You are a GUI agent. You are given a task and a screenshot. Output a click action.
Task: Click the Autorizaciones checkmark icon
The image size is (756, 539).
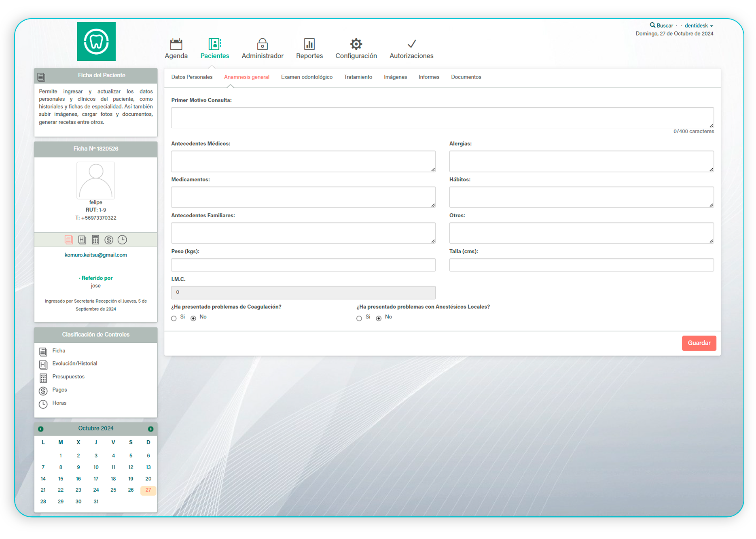click(x=411, y=44)
